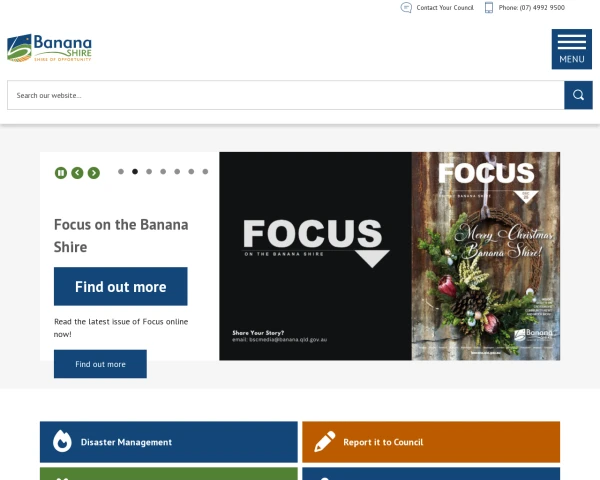Select the last carousel dot
The image size is (600, 480).
205,171
